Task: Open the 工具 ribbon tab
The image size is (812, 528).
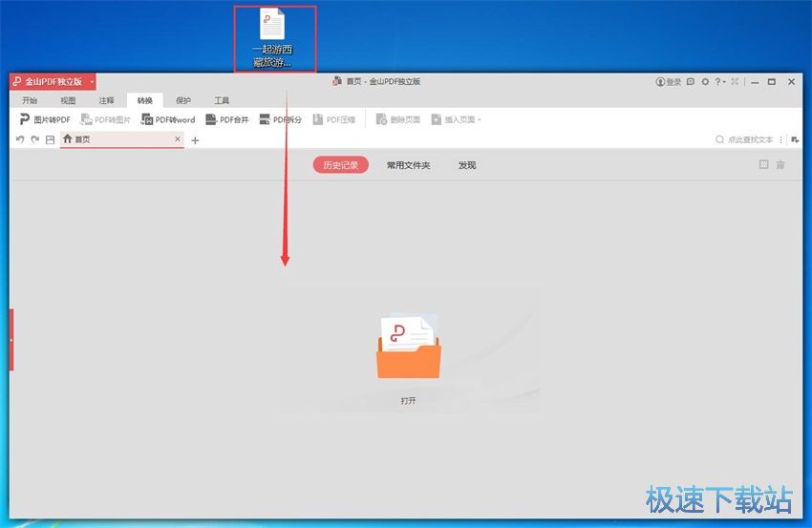Action: 222,100
